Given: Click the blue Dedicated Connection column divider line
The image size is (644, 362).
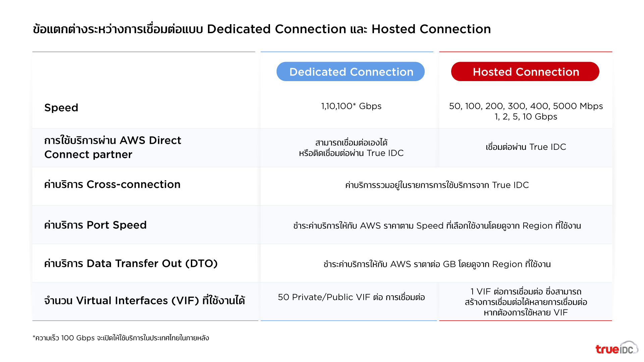Looking at the screenshot, I should 347,52.
